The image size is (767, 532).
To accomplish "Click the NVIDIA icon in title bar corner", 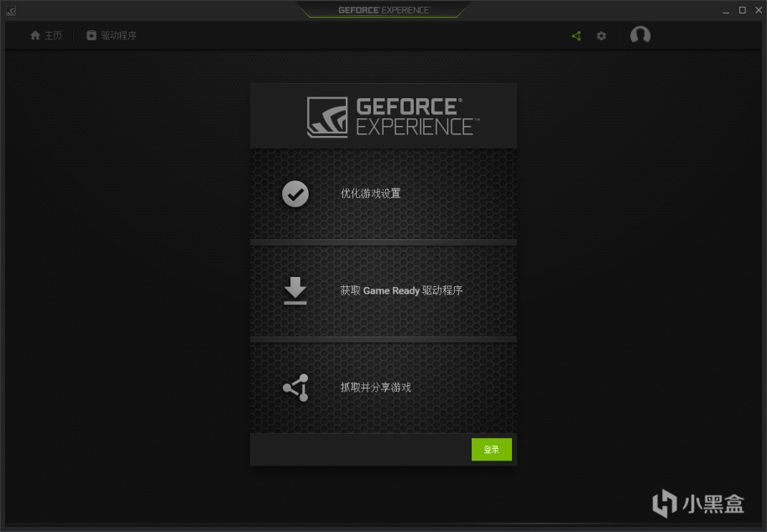I will pos(11,10).
